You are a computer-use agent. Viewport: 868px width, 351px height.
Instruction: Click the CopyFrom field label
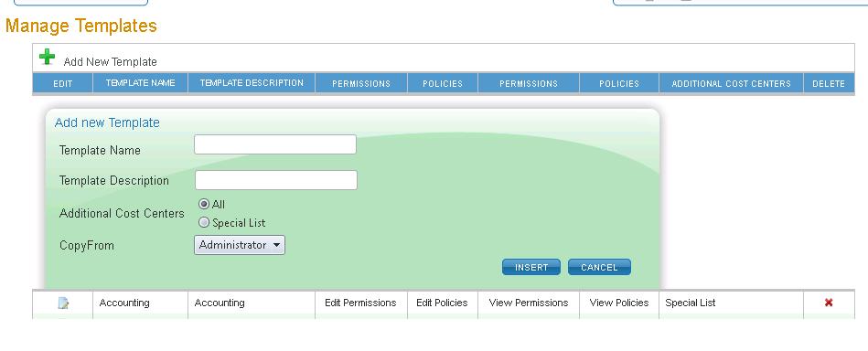[86, 245]
